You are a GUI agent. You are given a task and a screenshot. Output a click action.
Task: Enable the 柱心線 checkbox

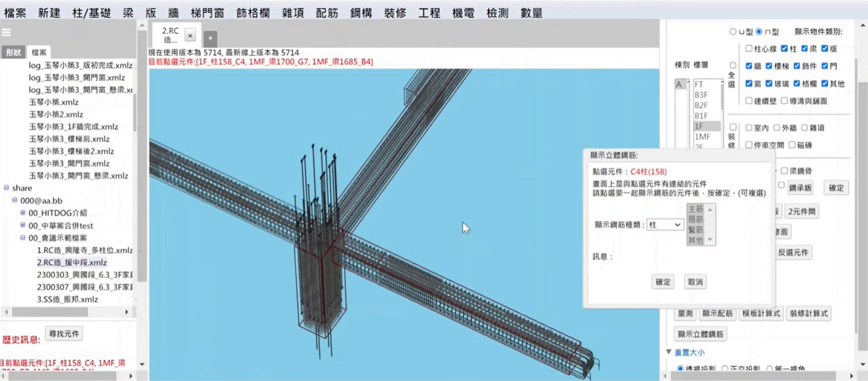(749, 49)
